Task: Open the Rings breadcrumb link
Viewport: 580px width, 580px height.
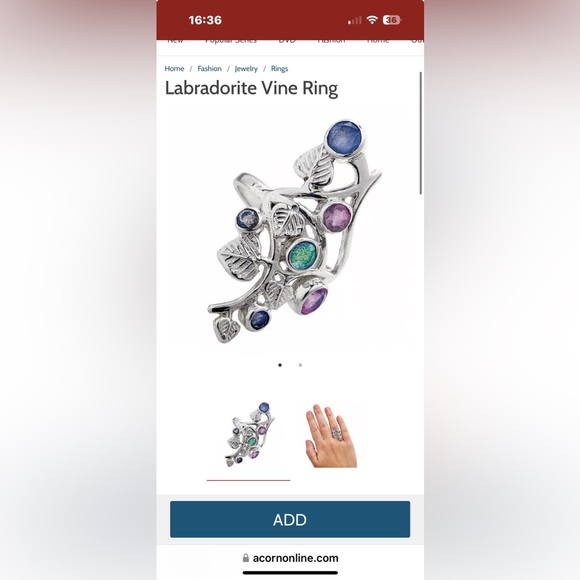Action: click(279, 69)
